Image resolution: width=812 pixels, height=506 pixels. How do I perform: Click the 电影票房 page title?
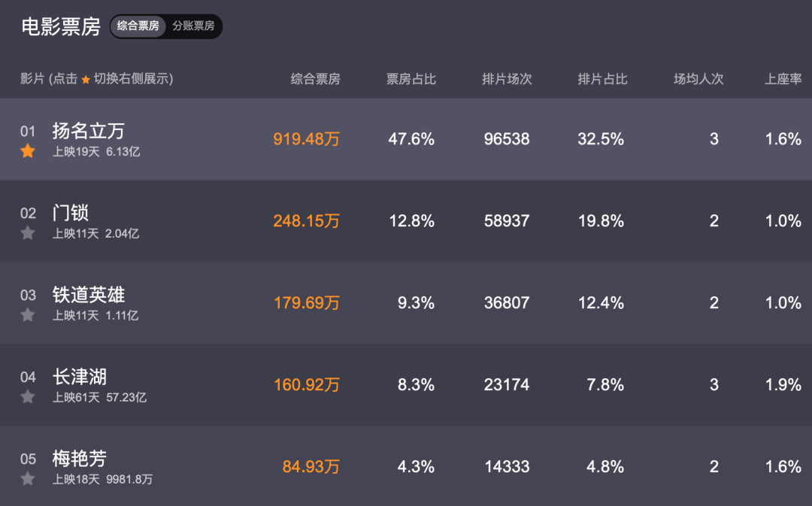61,26
